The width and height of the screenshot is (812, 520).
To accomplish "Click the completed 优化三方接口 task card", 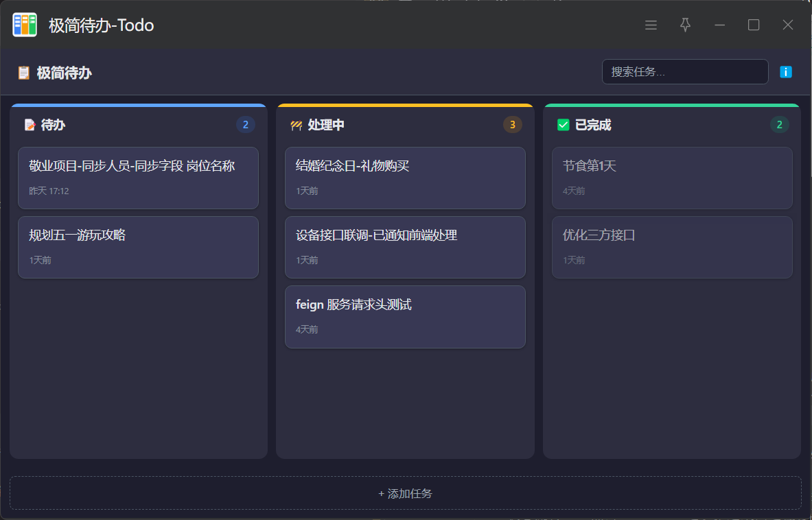I will click(672, 247).
